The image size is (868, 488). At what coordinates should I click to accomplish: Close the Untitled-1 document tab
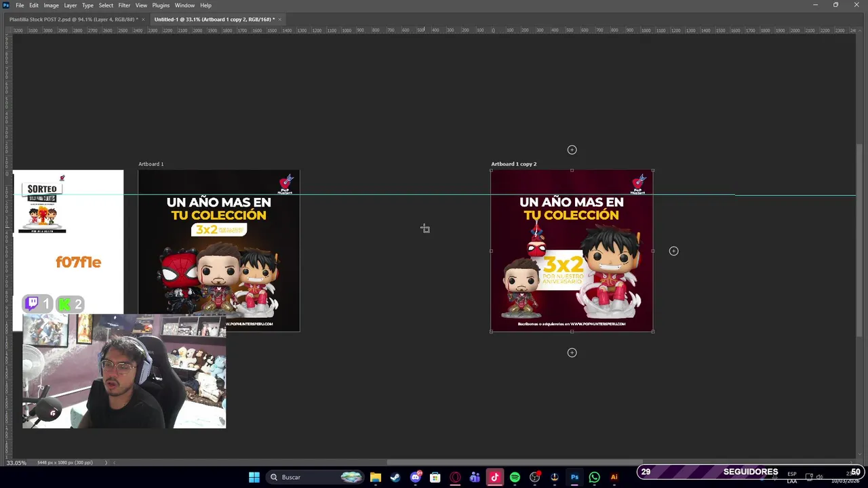tap(279, 19)
